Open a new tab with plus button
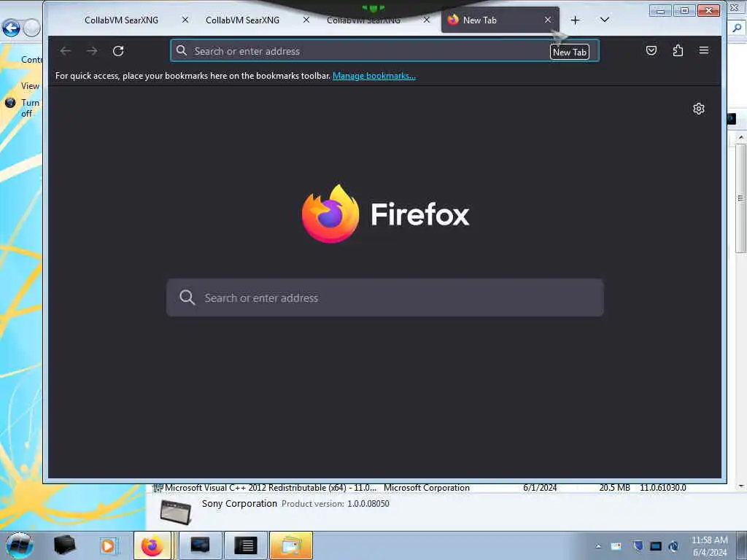Image resolution: width=747 pixels, height=560 pixels. click(x=575, y=20)
